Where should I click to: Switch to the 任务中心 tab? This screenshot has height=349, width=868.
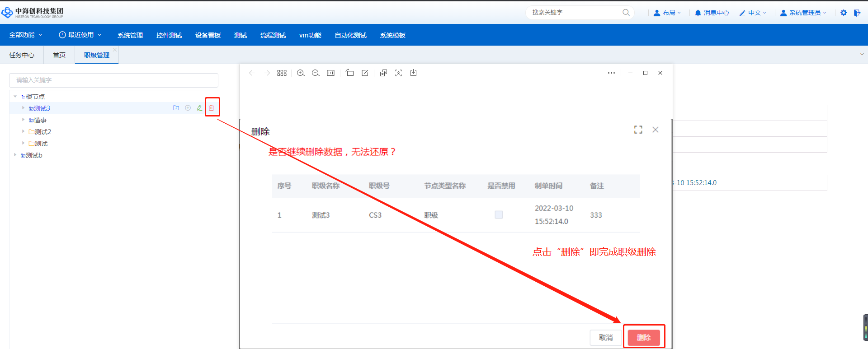tap(22, 55)
